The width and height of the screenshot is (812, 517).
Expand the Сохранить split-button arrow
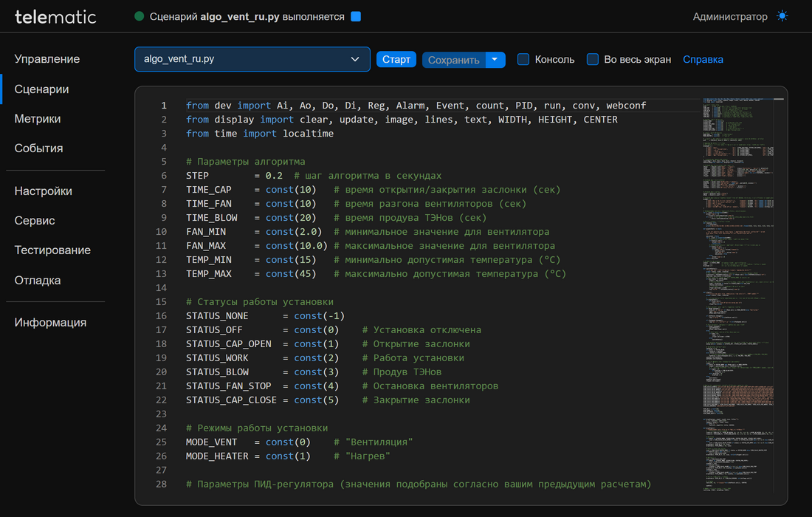point(495,60)
